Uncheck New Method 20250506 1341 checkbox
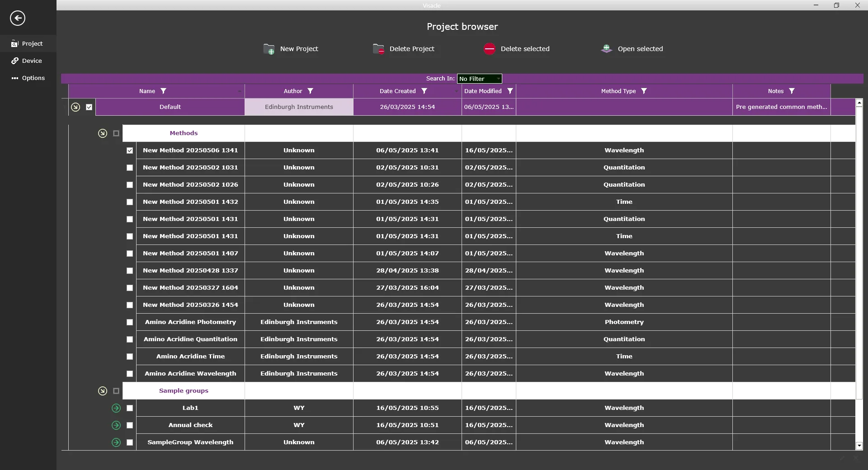Viewport: 868px width, 470px height. [130, 150]
